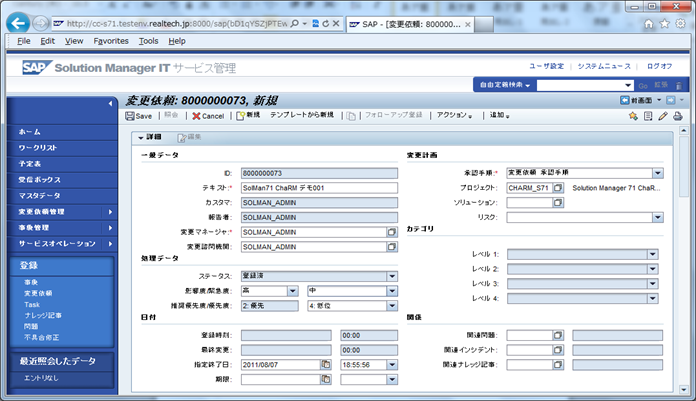Image resolution: width=696 pixels, height=401 pixels.
Task: Close the SAP browser tab
Action: click(x=468, y=25)
